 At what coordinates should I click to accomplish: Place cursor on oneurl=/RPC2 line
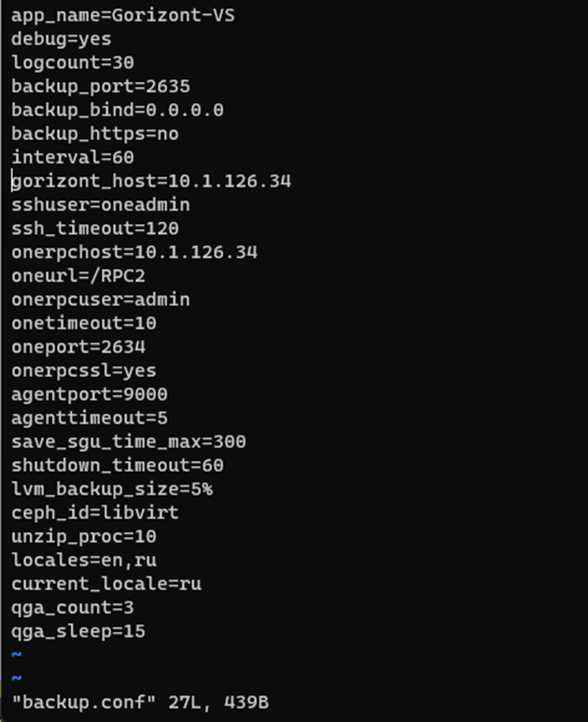[x=78, y=276]
